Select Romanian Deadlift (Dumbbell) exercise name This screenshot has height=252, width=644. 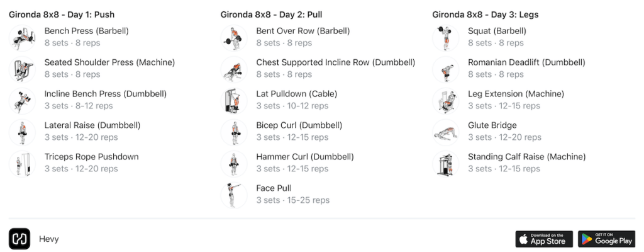point(526,62)
